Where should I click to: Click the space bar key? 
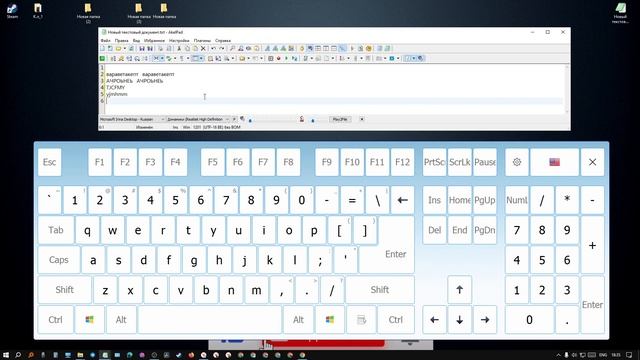point(210,320)
